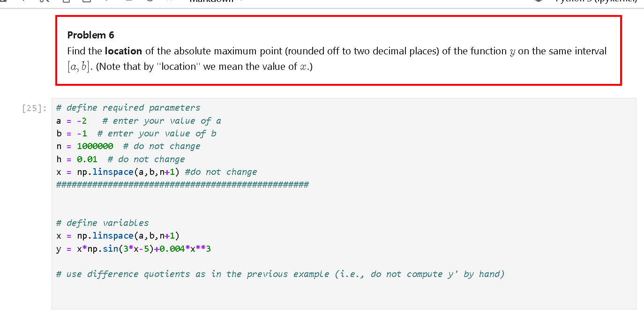Image resolution: width=644 pixels, height=315 pixels.
Task: Open the Markdown cell type dropdown
Action: [x=211, y=1]
